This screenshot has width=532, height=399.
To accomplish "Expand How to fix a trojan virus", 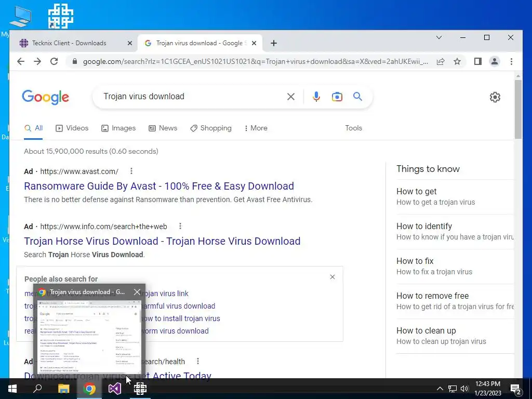I will coord(455,267).
